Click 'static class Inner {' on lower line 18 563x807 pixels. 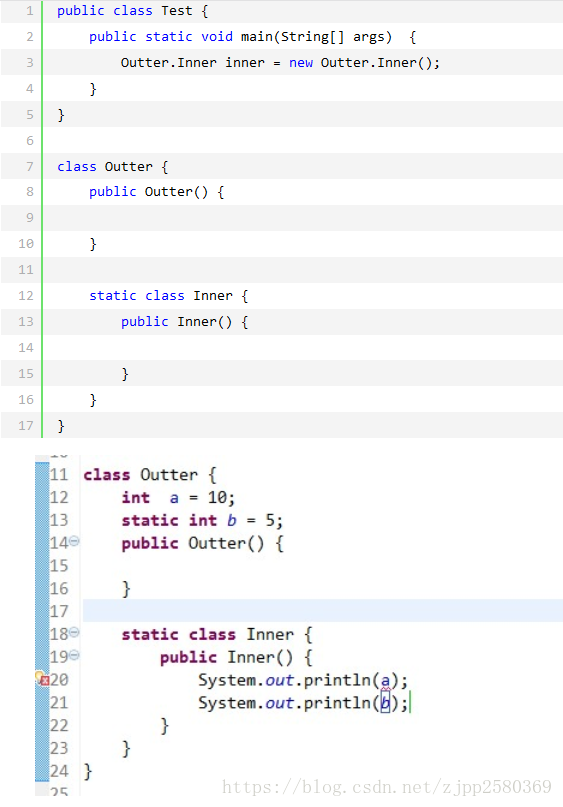(217, 635)
